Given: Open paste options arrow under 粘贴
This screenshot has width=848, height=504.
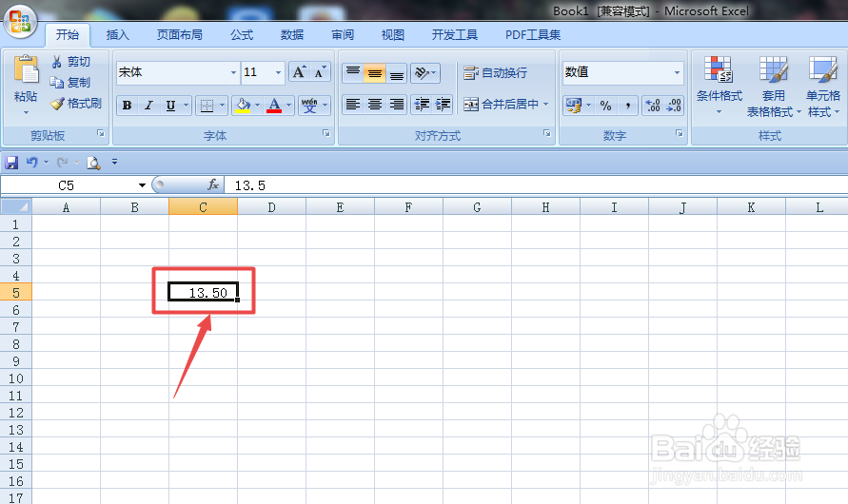Looking at the screenshot, I should 26,113.
